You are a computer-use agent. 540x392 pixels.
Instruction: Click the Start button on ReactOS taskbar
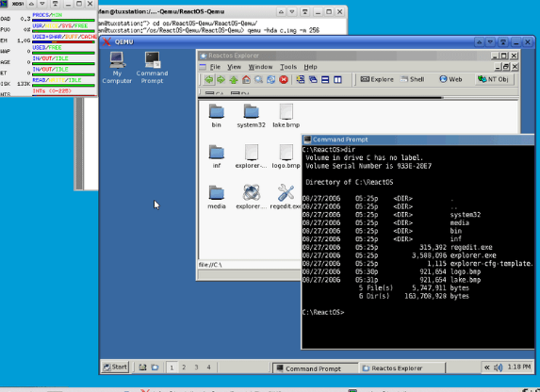[x=115, y=367]
